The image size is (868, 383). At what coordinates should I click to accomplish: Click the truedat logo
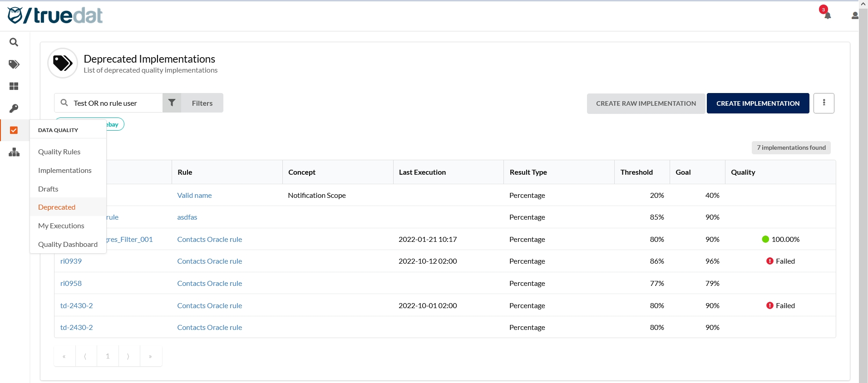55,15
